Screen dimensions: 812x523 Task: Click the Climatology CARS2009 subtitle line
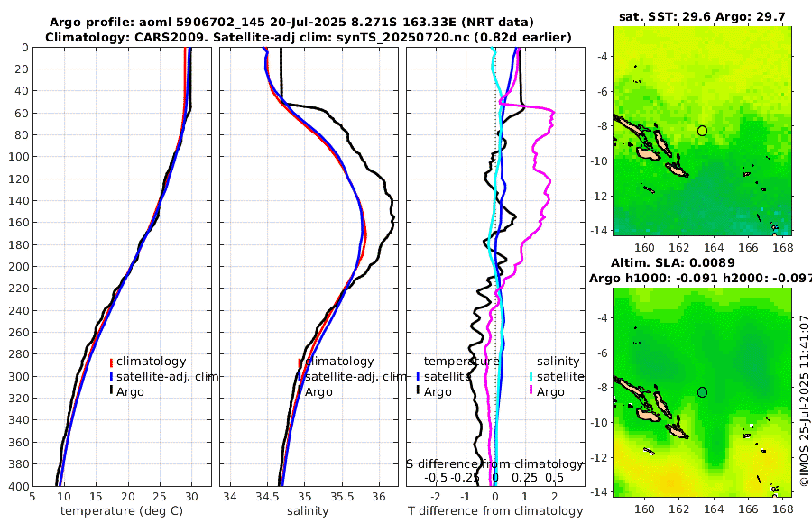click(x=309, y=37)
